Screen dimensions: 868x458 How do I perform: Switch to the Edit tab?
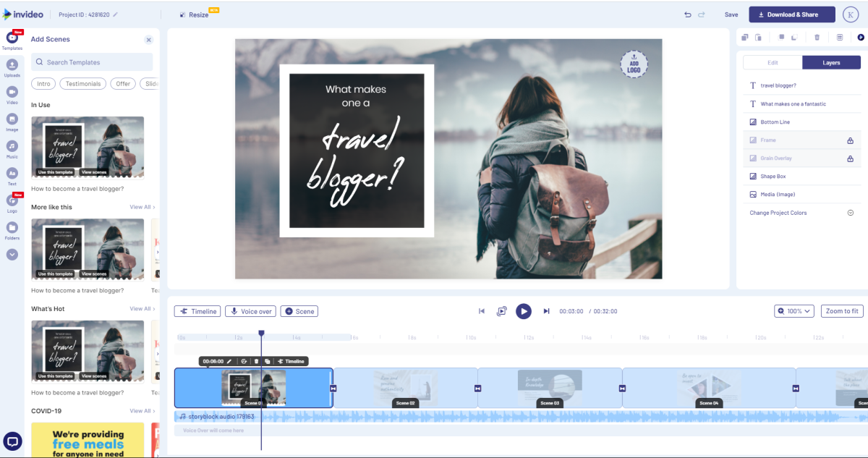coord(773,62)
